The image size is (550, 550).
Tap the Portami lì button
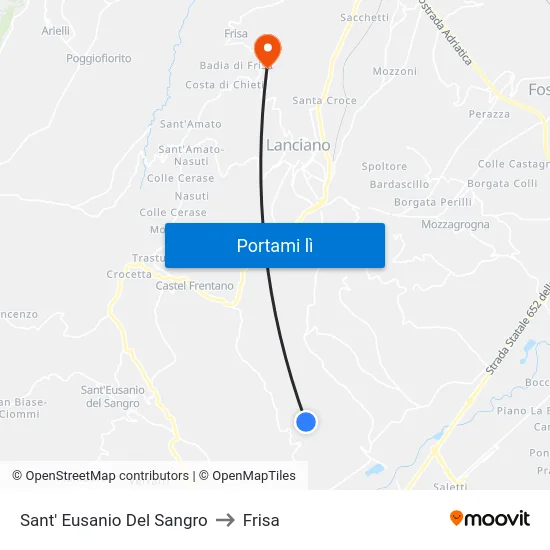tap(275, 246)
